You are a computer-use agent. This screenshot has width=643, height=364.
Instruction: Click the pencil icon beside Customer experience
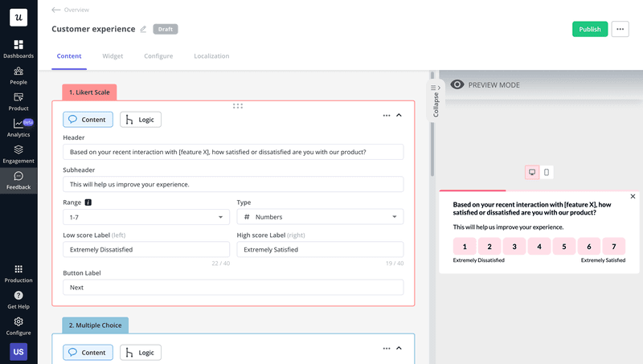(x=144, y=29)
